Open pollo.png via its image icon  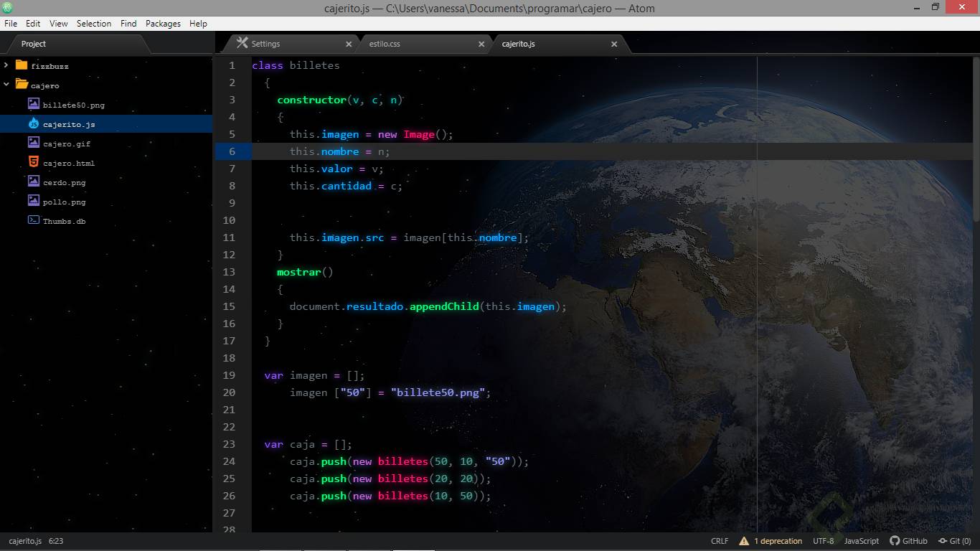point(34,201)
